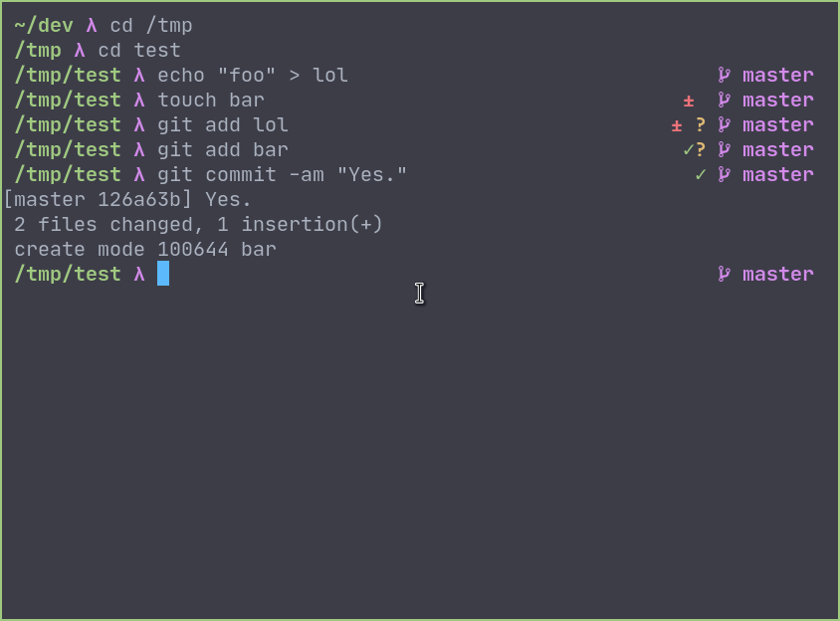Click the "create mode 100644 bar" output line
The image size is (840, 621).
pos(145,250)
